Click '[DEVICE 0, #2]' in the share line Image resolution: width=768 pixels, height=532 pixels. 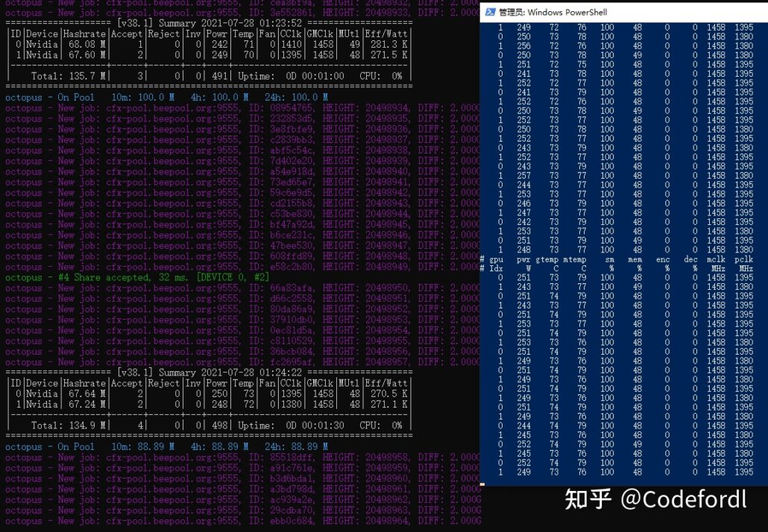233,277
